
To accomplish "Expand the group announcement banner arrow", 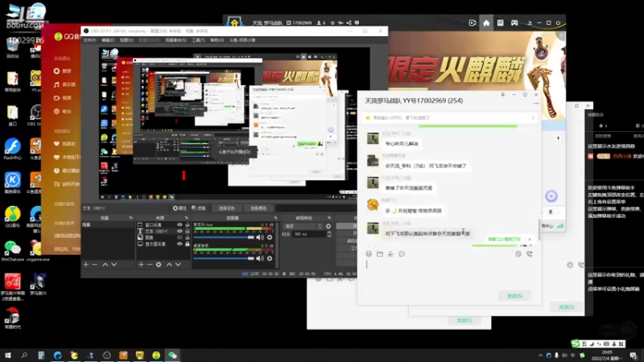I will pos(533,117).
